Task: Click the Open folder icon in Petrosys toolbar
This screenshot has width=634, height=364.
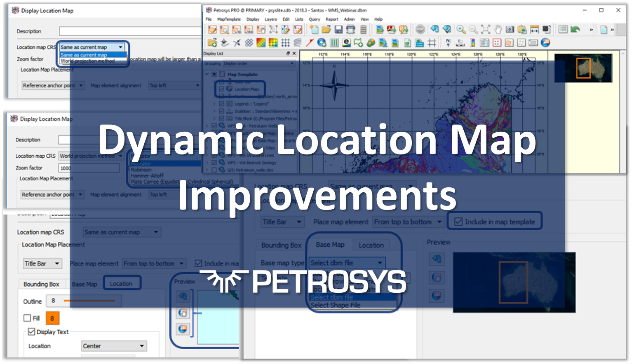Action: (326, 29)
